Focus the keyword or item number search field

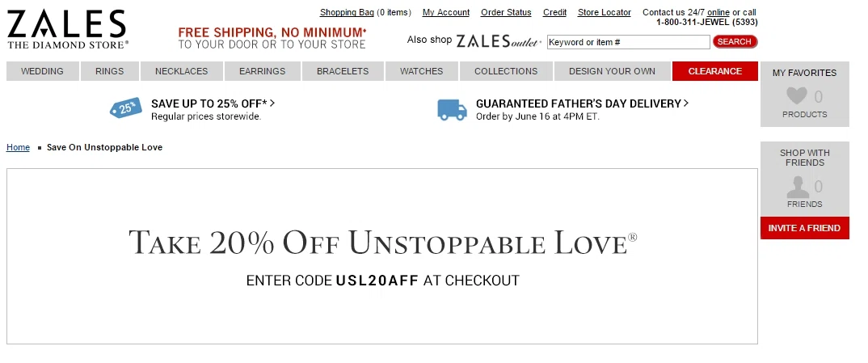tap(628, 42)
